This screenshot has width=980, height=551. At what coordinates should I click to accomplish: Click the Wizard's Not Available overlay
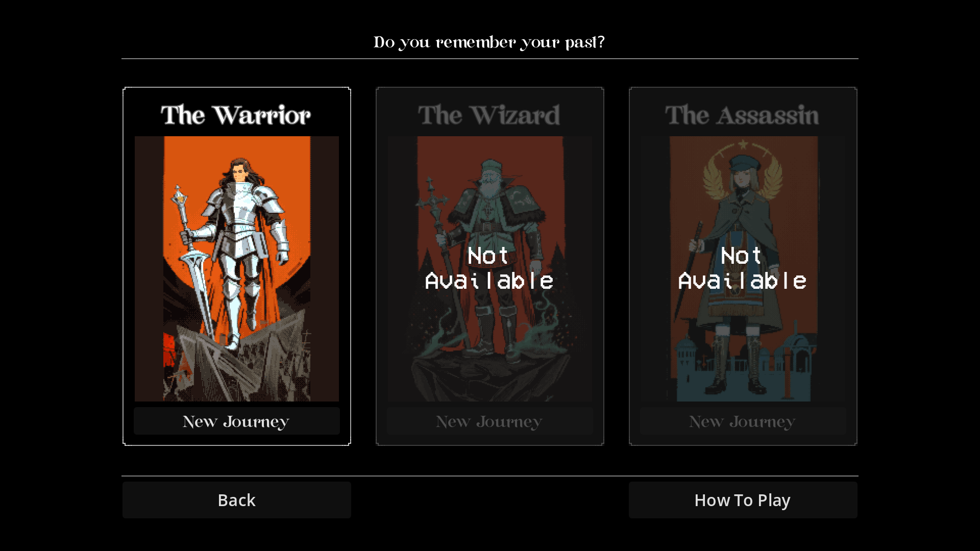pyautogui.click(x=489, y=268)
